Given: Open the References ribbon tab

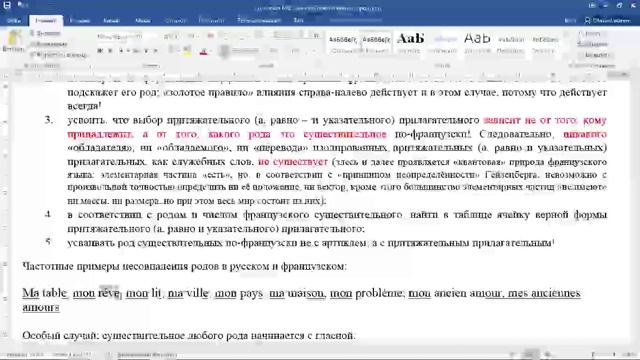Looking at the screenshot, I should (x=176, y=20).
